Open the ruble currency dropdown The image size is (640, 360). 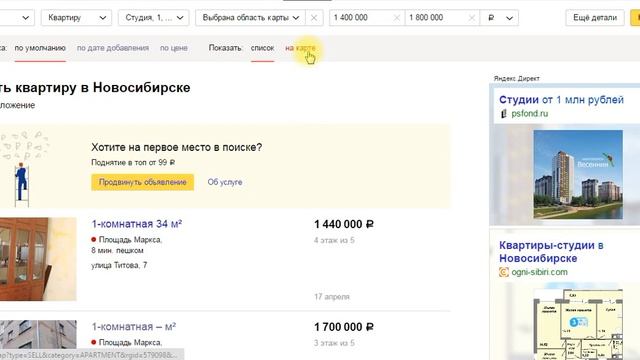500,18
